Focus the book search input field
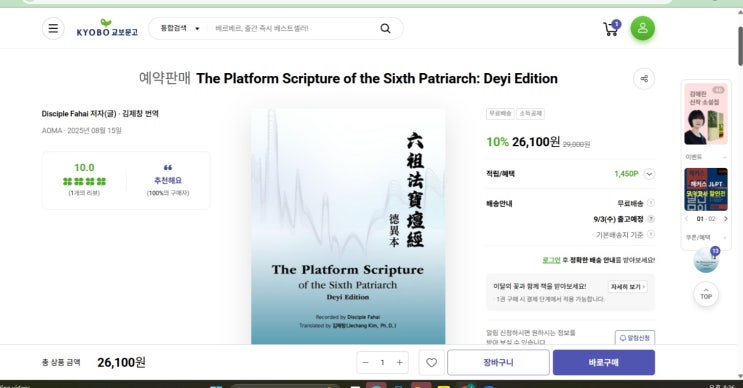Image resolution: width=743 pixels, height=388 pixels. coord(291,28)
